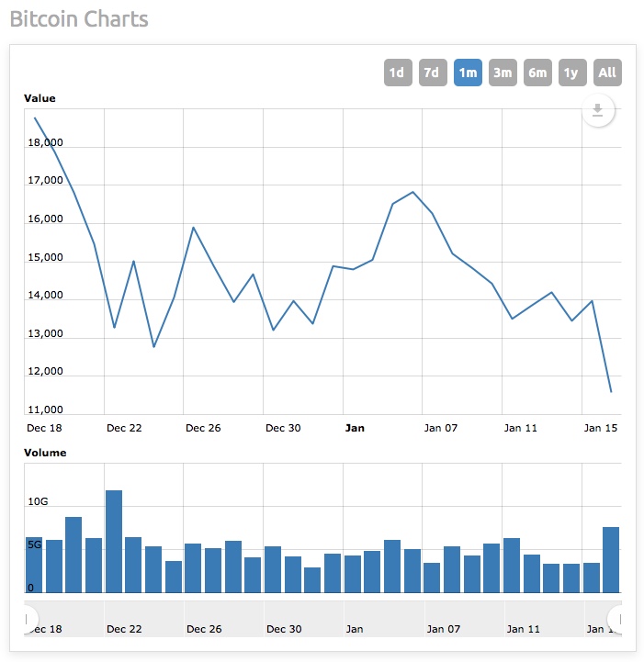Viewport: 644px width, 662px height.
Task: Select the 1d time range
Action: click(x=397, y=73)
